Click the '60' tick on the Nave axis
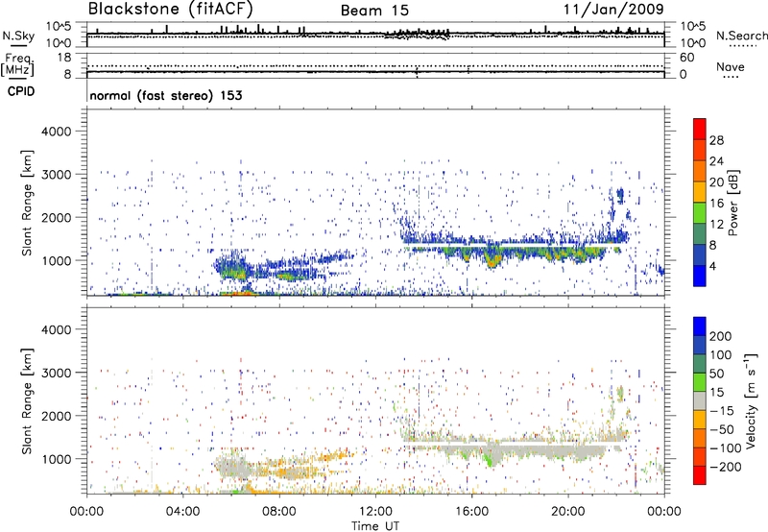 tap(686, 58)
